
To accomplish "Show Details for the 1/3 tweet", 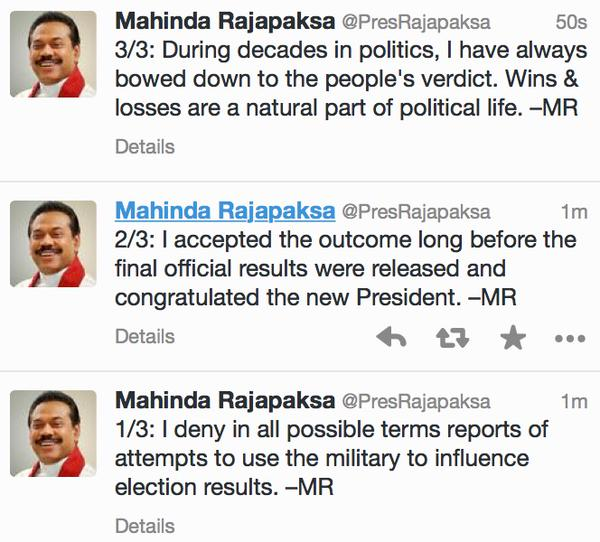I will (145, 526).
